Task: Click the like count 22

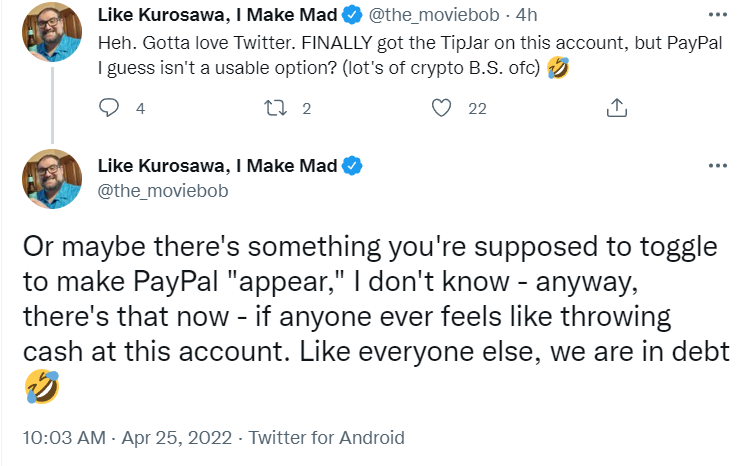Action: (477, 109)
